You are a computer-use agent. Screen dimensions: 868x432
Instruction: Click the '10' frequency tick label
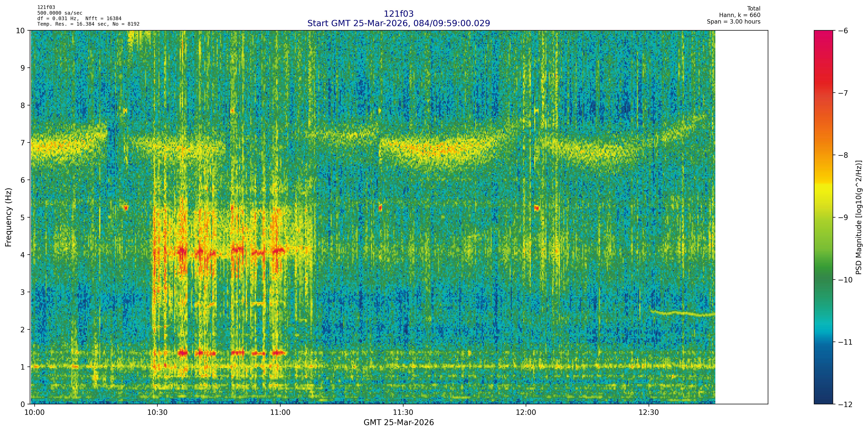pyautogui.click(x=21, y=31)
